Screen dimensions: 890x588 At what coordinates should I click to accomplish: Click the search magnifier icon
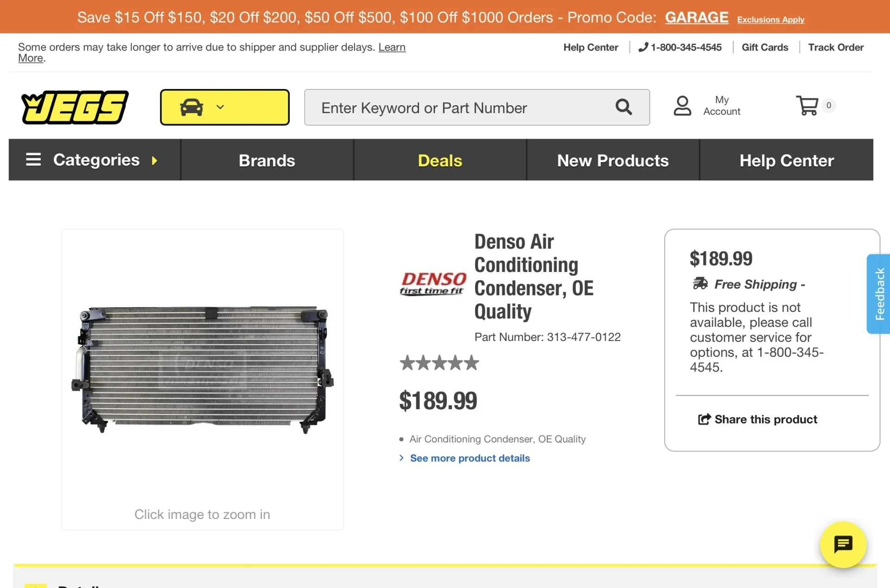point(623,107)
